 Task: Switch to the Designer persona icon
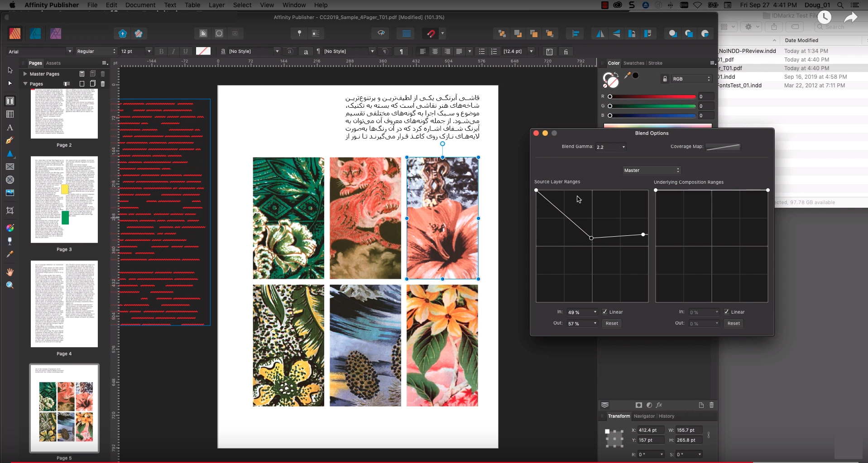click(x=35, y=33)
